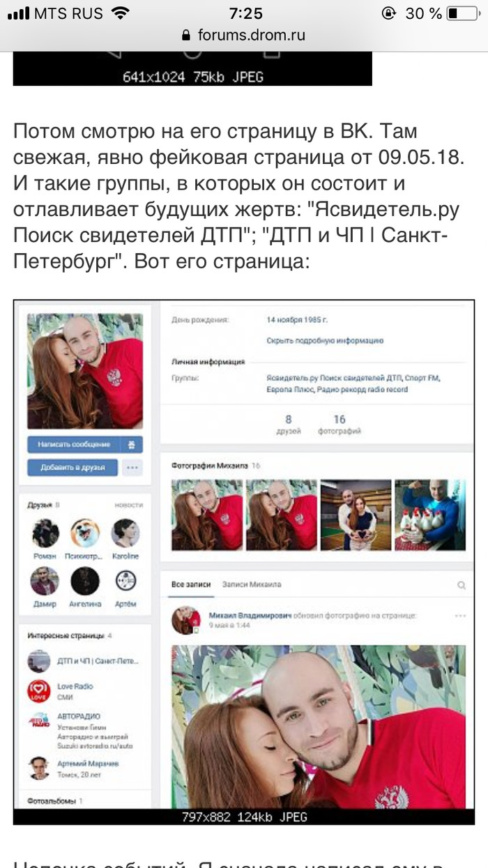The width and height of the screenshot is (488, 868).
Task: Tap the ДТП и ЧП Санкт-Петербург page icon
Action: point(38,660)
